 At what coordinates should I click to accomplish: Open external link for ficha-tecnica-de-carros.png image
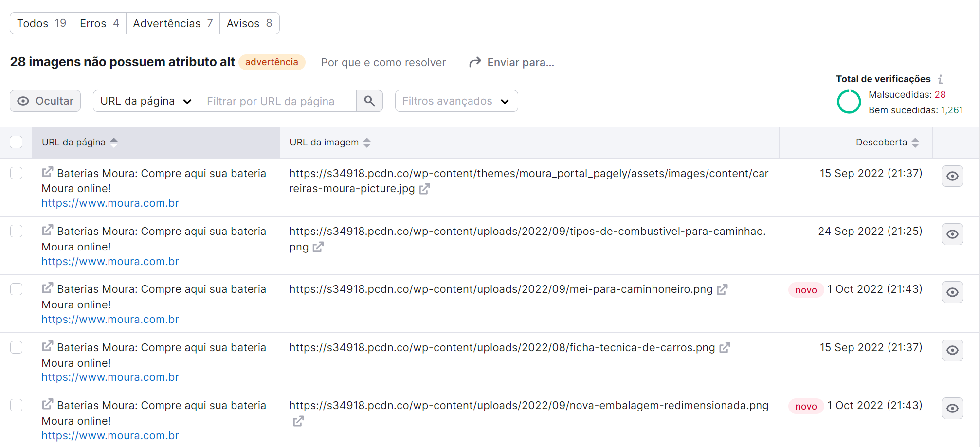click(725, 348)
